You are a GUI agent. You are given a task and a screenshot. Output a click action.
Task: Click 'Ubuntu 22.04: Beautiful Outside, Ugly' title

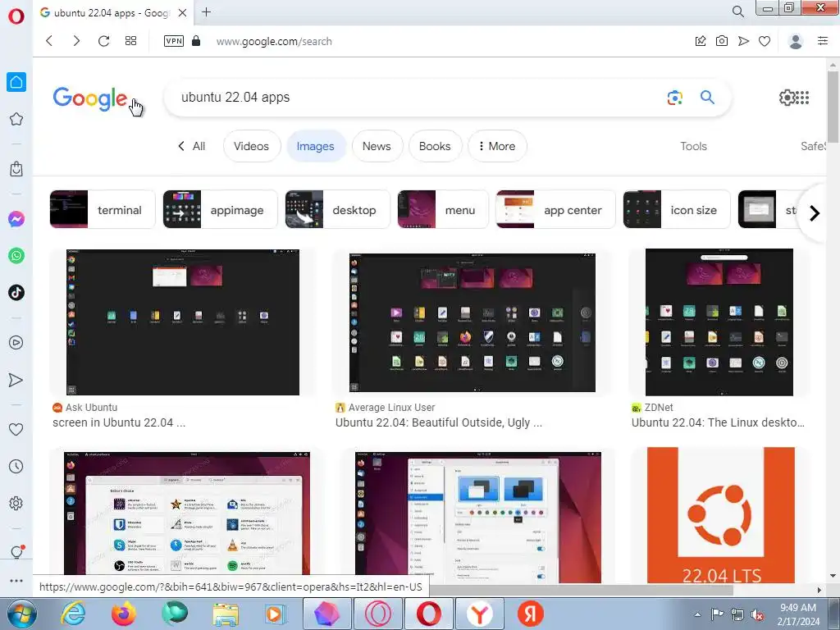tap(439, 422)
